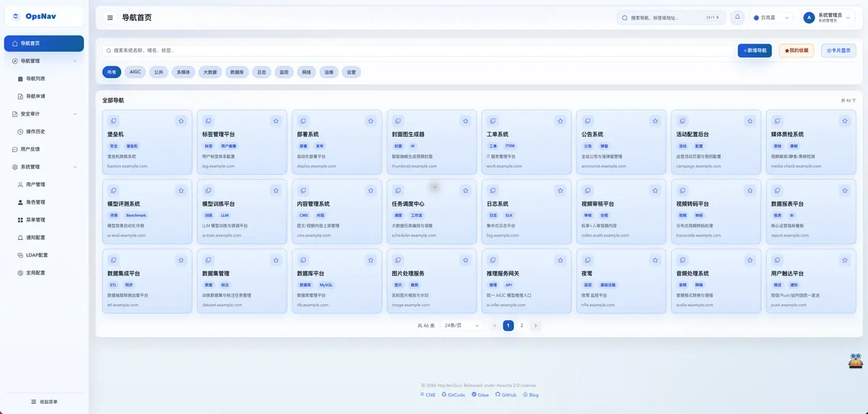Go to next page arrow in pagination
This screenshot has height=414, width=868.
coord(535,326)
